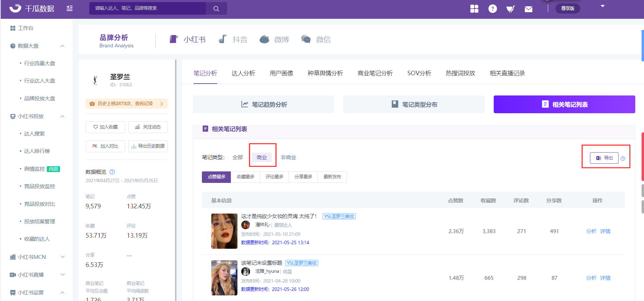
Task: Click the 小红书MCN building icon
Action: click(13, 257)
